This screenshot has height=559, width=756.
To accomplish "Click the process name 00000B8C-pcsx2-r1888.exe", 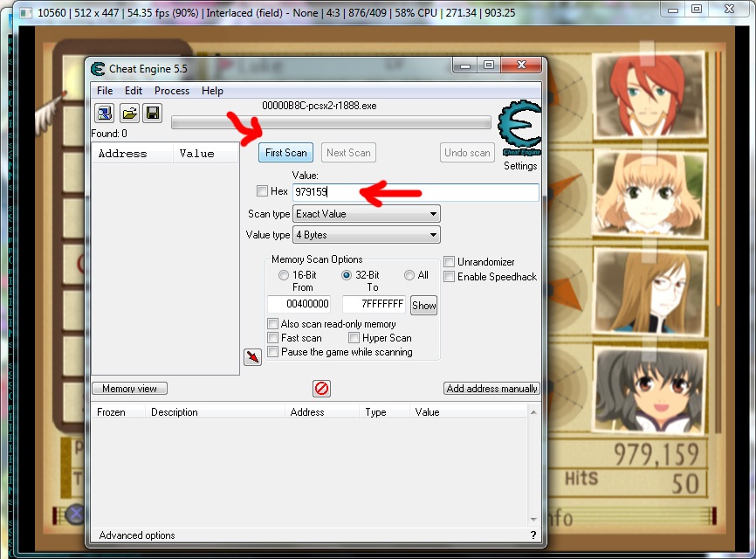I will pos(320,106).
